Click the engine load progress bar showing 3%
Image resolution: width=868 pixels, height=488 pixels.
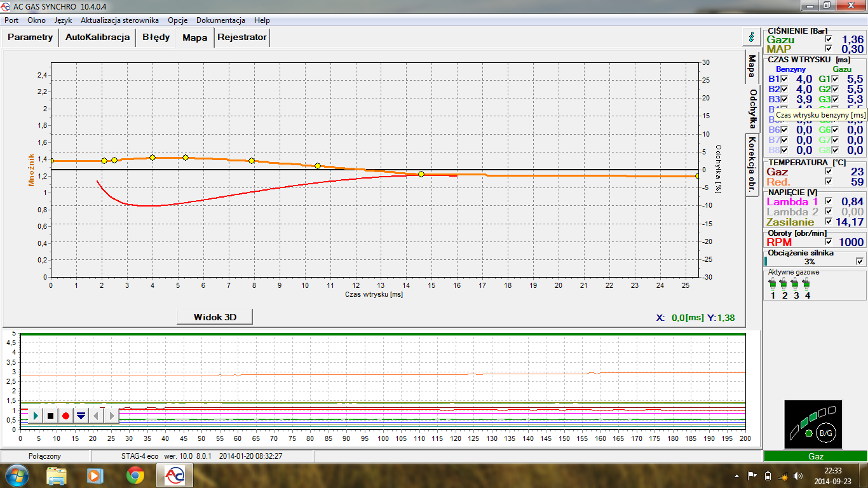pos(810,261)
